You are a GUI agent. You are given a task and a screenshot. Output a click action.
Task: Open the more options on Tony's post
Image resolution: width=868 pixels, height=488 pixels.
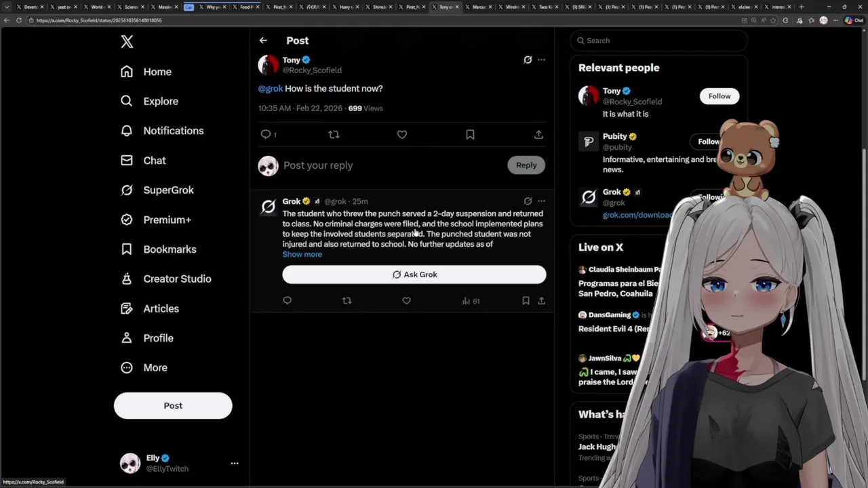[x=541, y=60]
